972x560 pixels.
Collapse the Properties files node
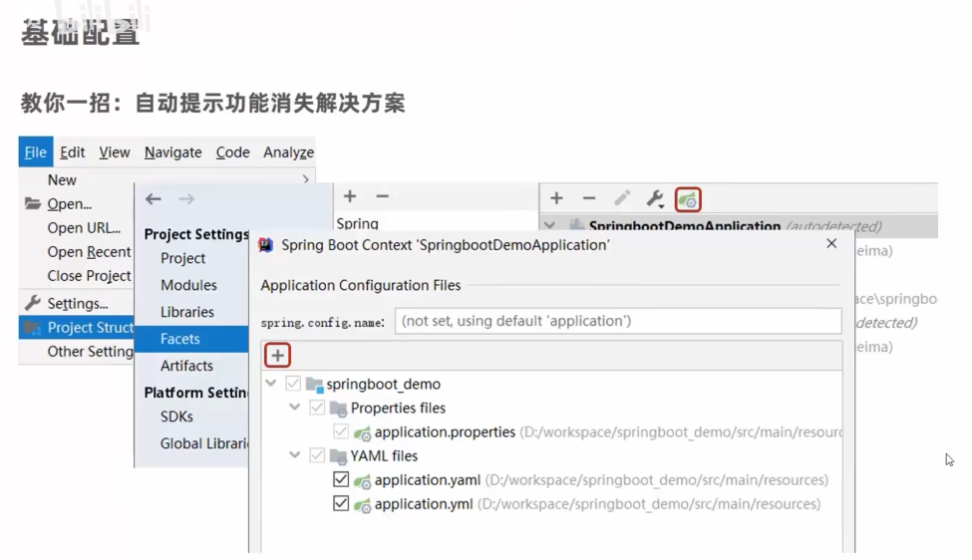coord(295,408)
